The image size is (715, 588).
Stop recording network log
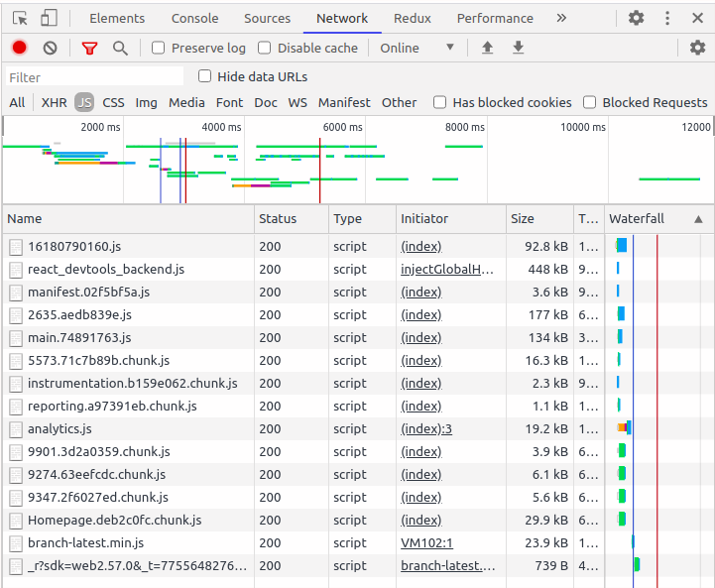click(x=19, y=48)
